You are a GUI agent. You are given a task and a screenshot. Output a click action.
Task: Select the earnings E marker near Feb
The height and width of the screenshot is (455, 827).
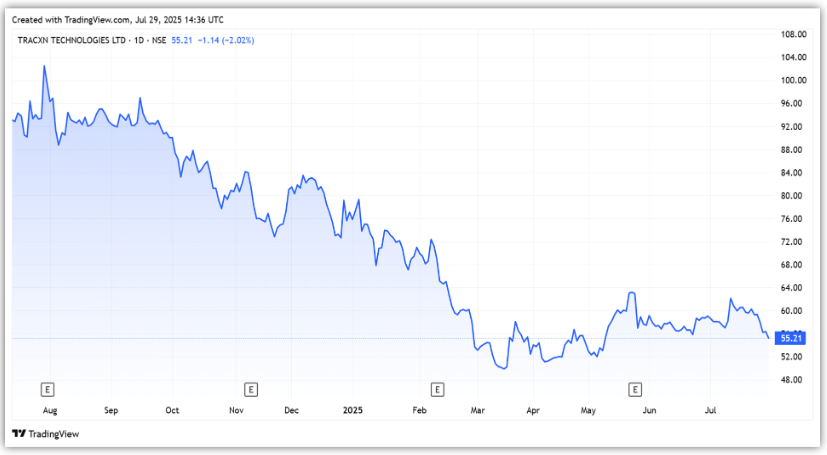[x=436, y=388]
